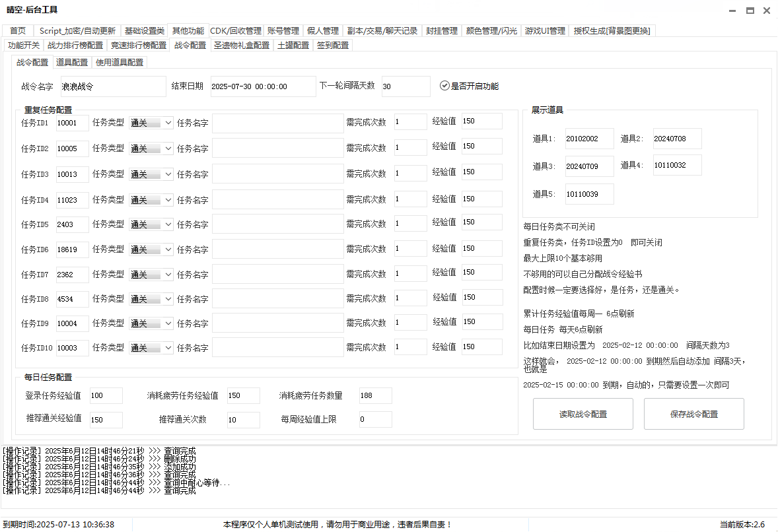Click the 登录任务经验值 input field
The image size is (778, 532).
(106, 395)
